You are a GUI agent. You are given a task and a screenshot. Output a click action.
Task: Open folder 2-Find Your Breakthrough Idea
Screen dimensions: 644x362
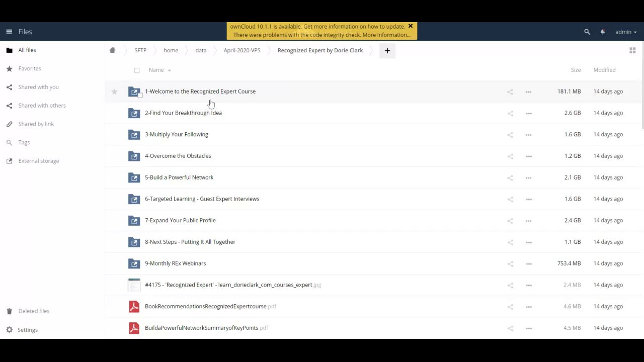coord(183,113)
